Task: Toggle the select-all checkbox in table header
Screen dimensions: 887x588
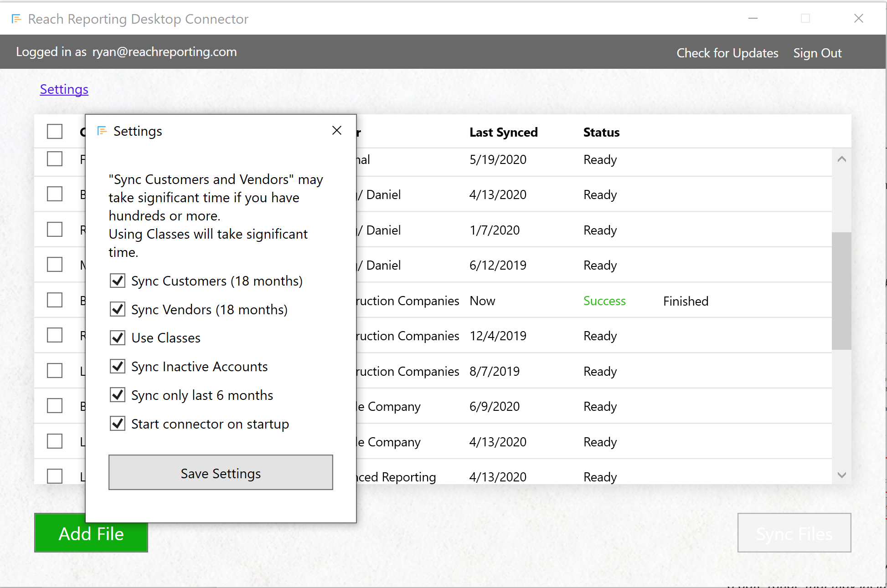Action: (x=55, y=132)
